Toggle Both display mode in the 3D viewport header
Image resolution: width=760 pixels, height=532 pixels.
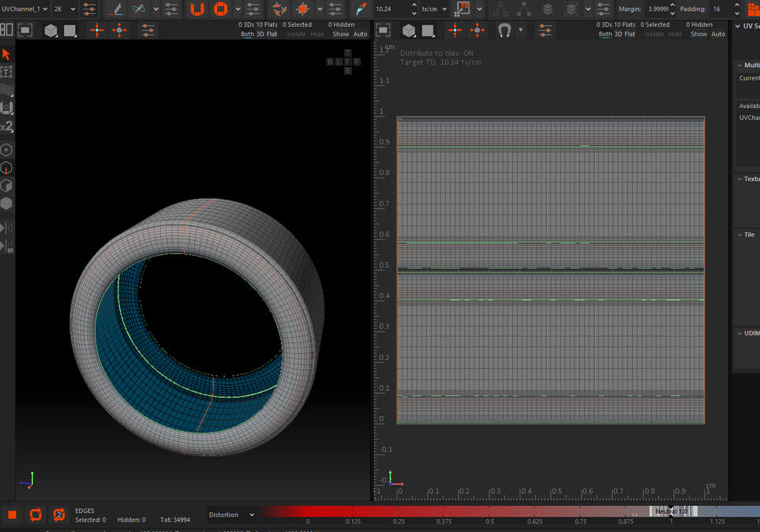pos(245,34)
